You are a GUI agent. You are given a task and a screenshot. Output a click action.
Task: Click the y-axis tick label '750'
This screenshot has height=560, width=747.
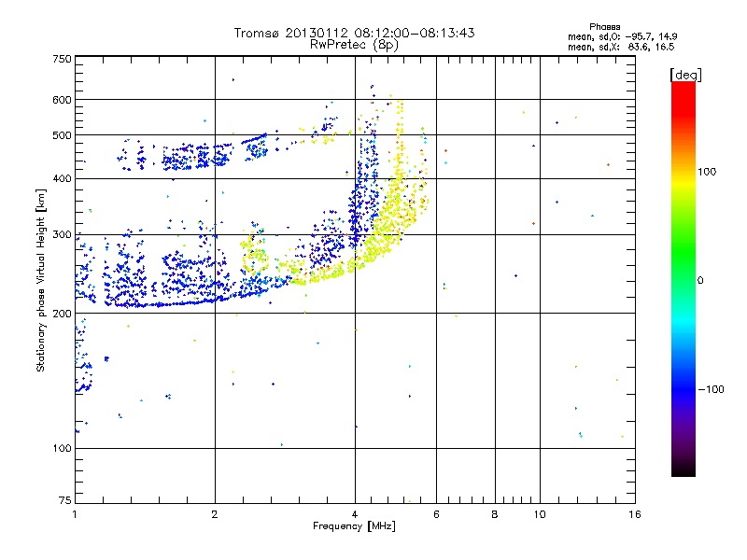62,59
